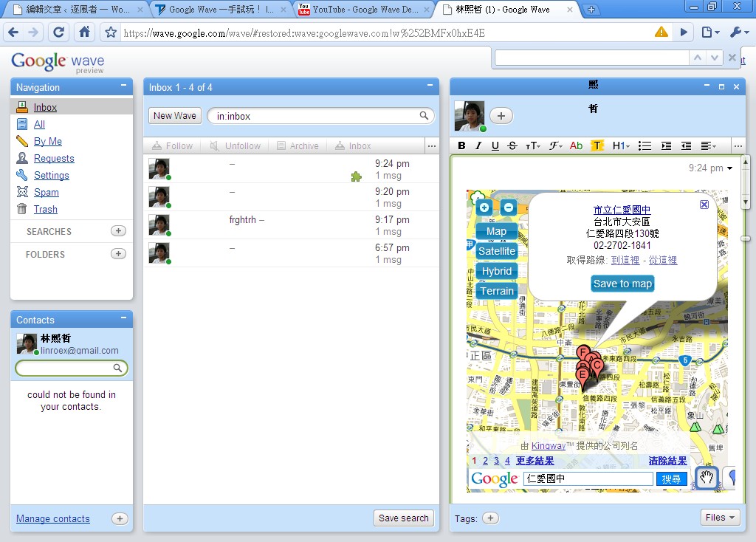Click the Italic formatting icon
This screenshot has width=756, height=542.
point(478,145)
